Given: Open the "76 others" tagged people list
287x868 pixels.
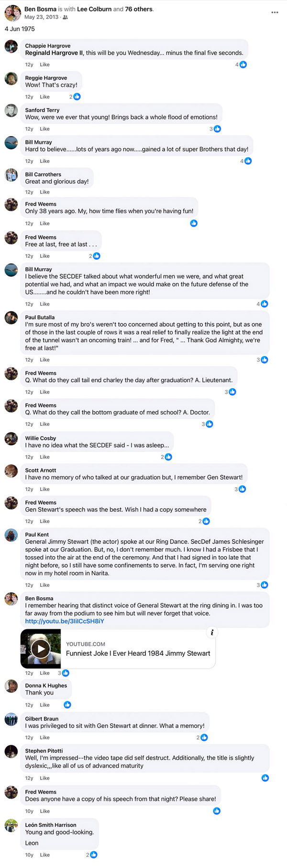Looking at the screenshot, I should 139,9.
